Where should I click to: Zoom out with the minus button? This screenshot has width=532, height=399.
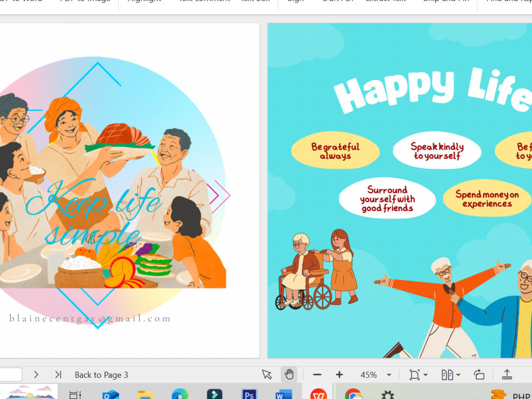click(317, 375)
